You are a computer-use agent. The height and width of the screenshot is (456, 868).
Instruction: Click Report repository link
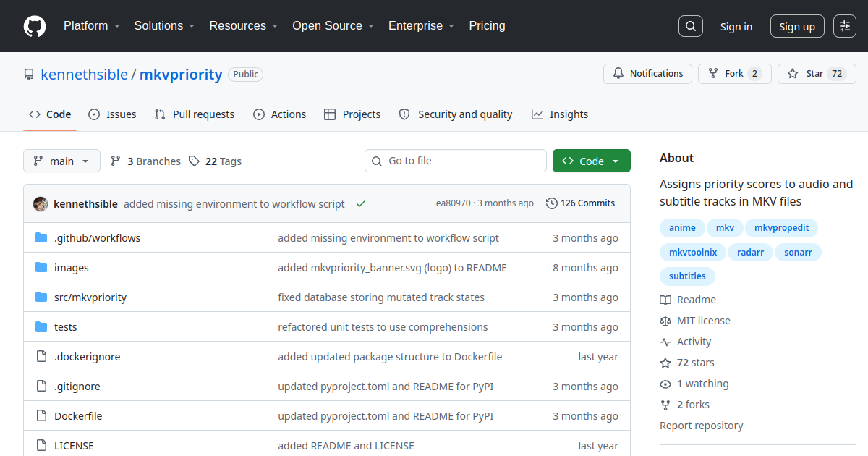[701, 426]
